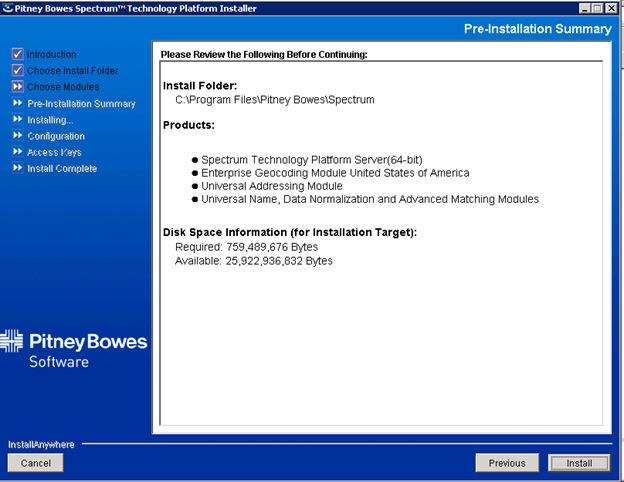Start installation with the Install button

tap(579, 463)
